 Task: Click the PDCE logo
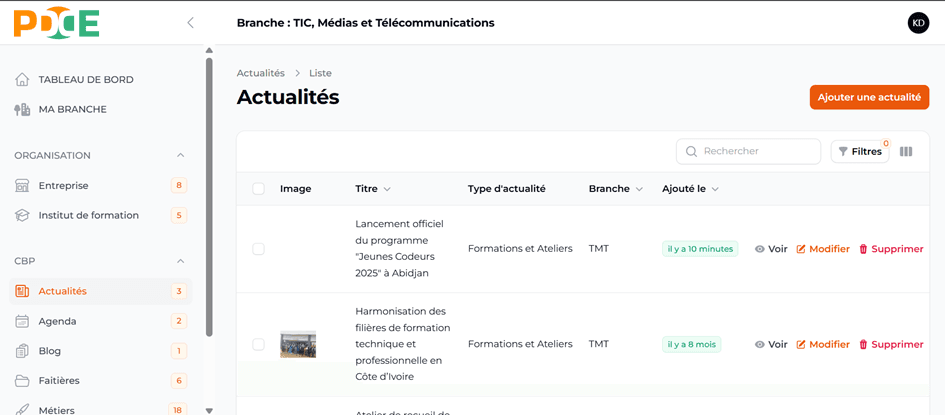(x=57, y=22)
